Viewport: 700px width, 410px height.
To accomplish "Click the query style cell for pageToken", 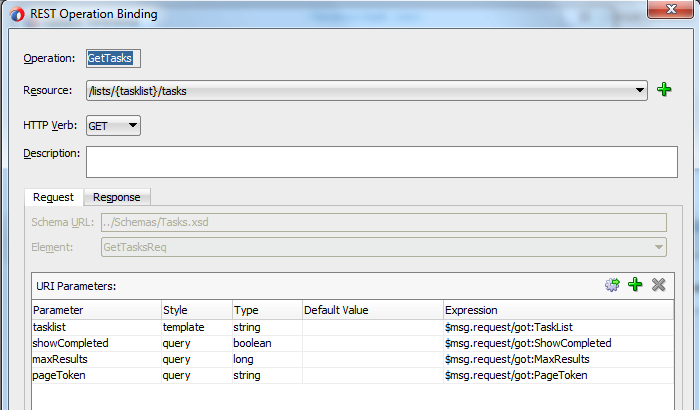I will [197, 375].
